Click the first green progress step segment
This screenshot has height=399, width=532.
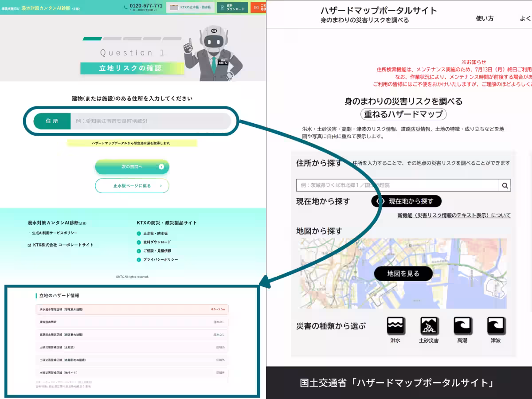coord(92,39)
